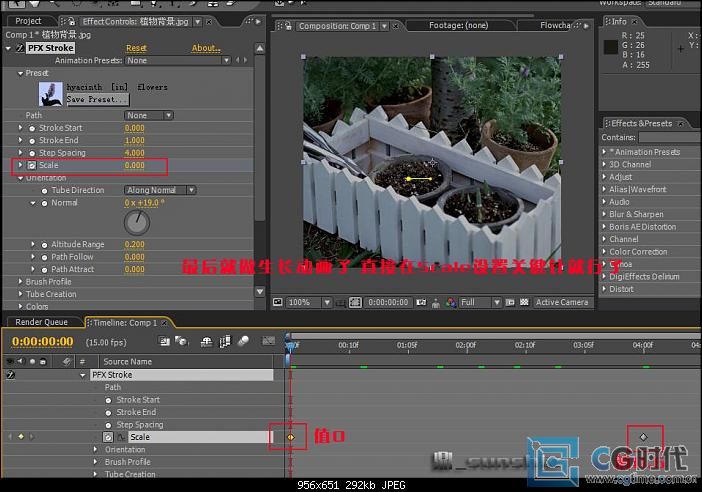Click the Scale stopwatch in Effect Controls

tap(32, 166)
